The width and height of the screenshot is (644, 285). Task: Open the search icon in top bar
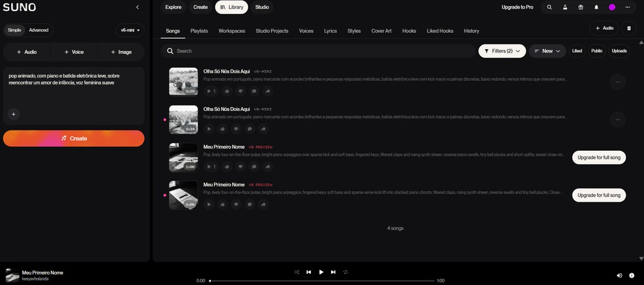click(x=549, y=7)
